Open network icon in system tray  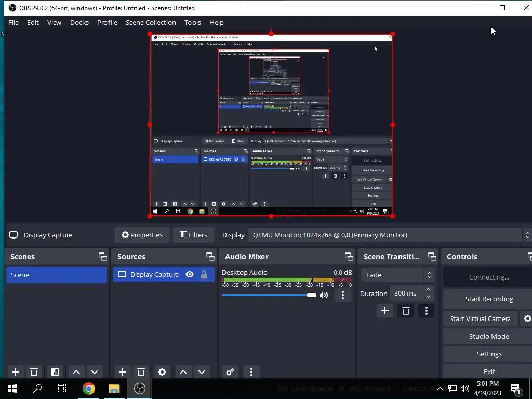click(453, 389)
